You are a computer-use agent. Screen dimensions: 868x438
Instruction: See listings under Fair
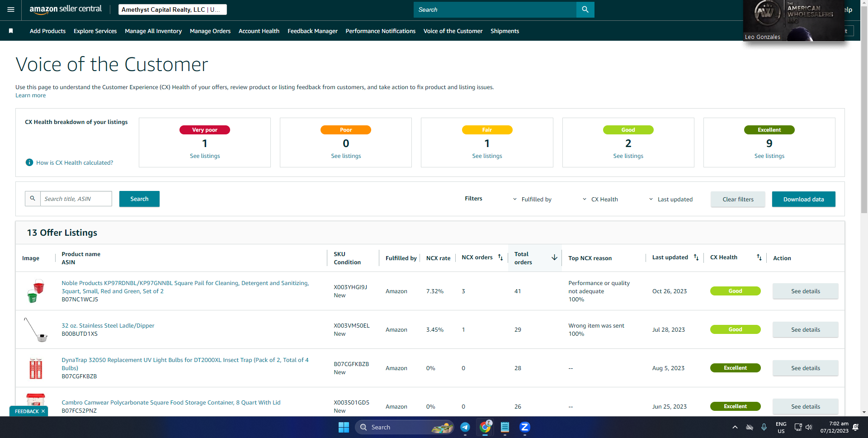tap(487, 156)
